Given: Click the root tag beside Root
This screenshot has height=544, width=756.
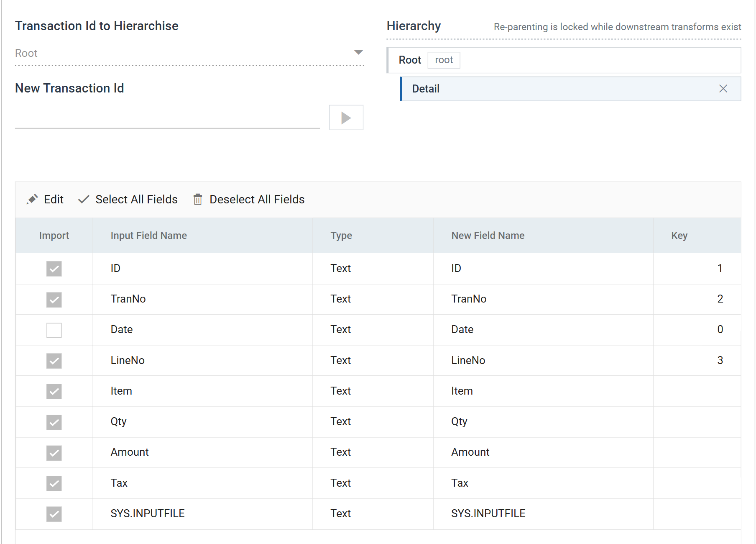Looking at the screenshot, I should [x=444, y=60].
